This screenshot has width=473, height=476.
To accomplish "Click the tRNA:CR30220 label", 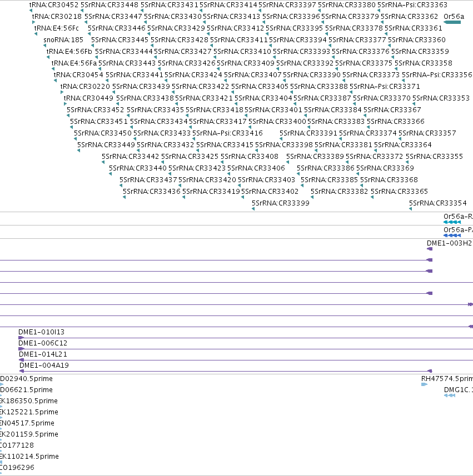I will (x=85, y=87).
